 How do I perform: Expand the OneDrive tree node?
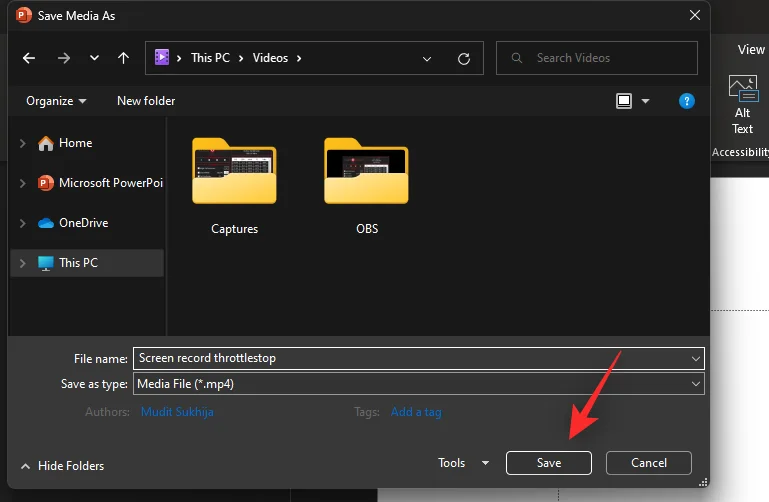22,223
